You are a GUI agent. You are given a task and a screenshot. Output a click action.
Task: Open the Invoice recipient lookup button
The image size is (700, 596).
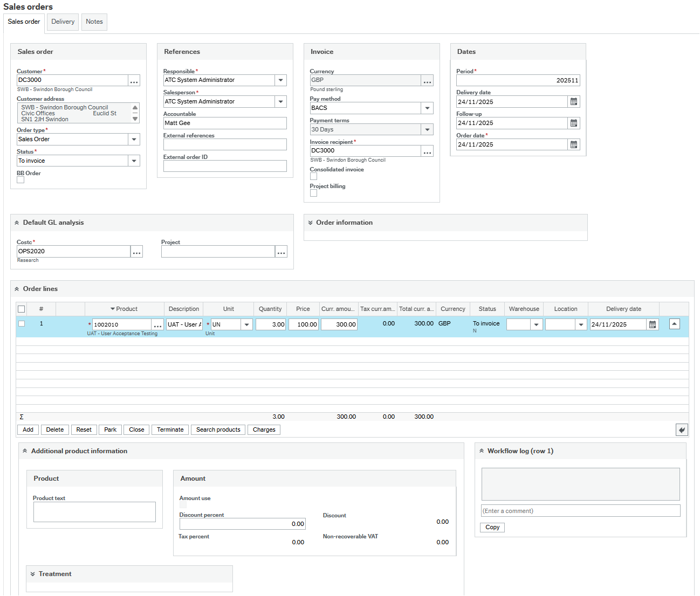[427, 151]
